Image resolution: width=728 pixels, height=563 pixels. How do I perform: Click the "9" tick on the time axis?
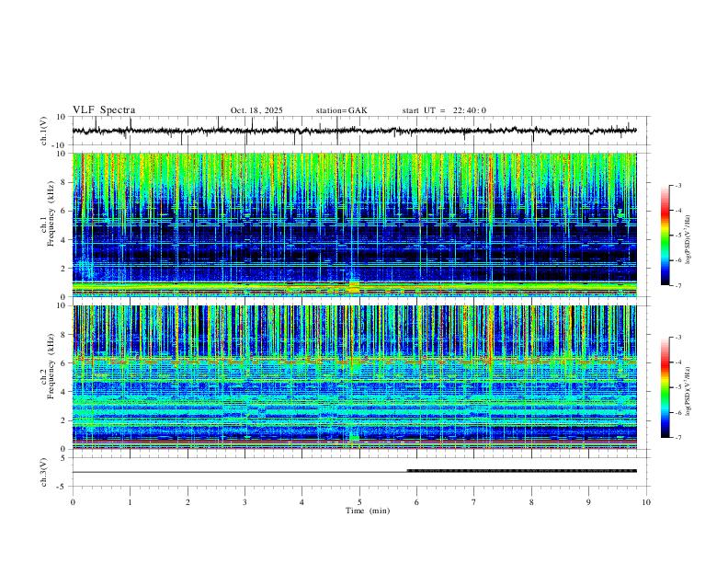click(x=588, y=502)
